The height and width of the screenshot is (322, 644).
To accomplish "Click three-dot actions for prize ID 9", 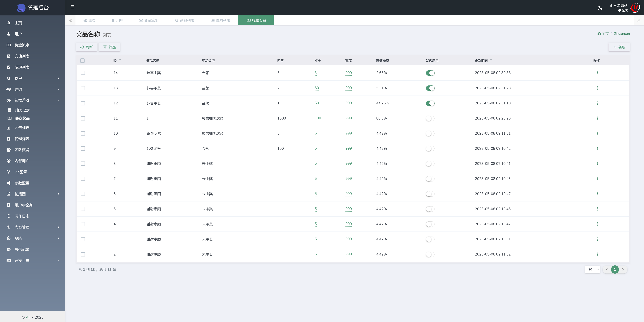I will pos(598,149).
